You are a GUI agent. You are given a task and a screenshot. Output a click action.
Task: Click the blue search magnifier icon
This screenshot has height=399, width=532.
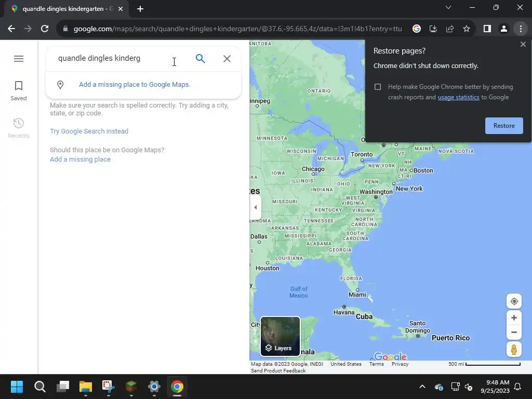(200, 59)
